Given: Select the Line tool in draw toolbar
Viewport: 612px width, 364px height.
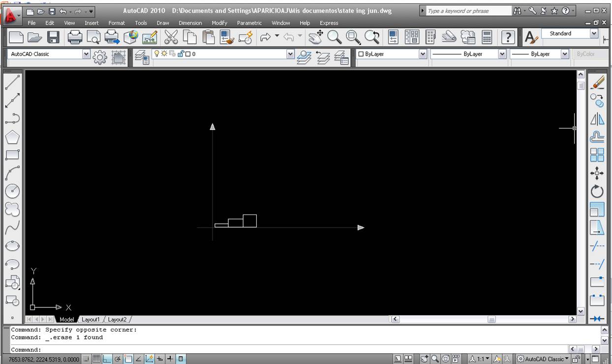Looking at the screenshot, I should click(x=12, y=82).
